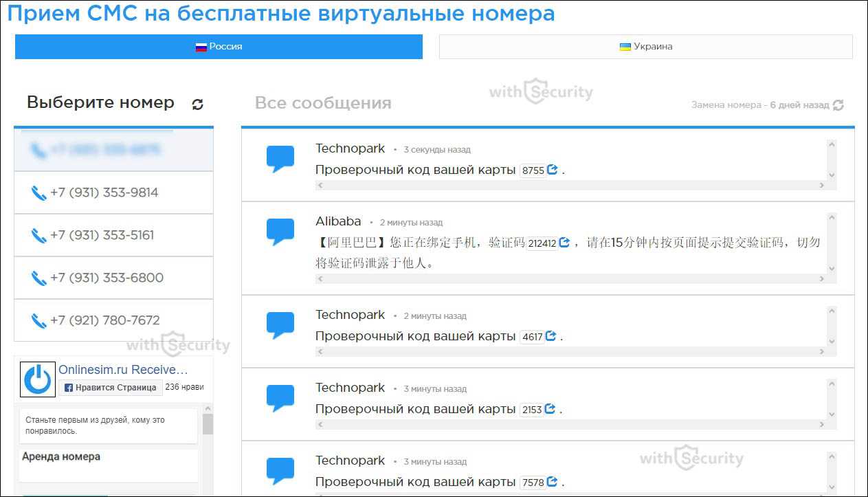Screen dimensions: 868x497
Task: Click up arrow in 8755 message scrollbar
Action: point(832,145)
